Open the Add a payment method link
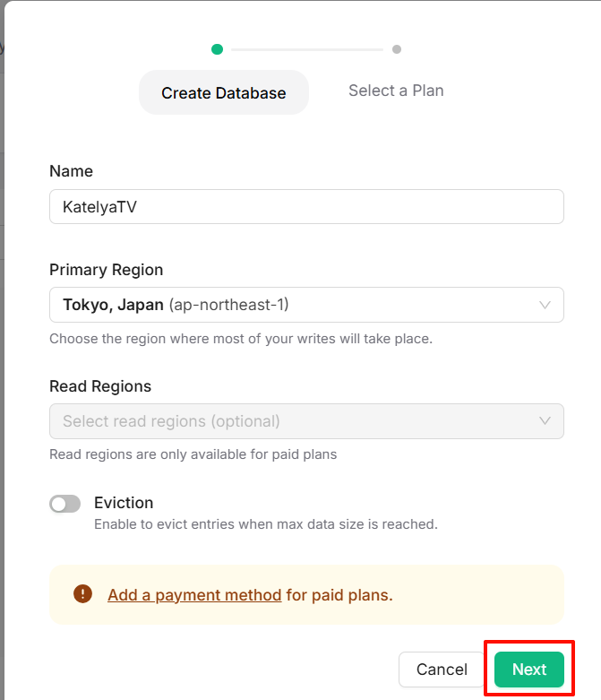 click(x=194, y=594)
